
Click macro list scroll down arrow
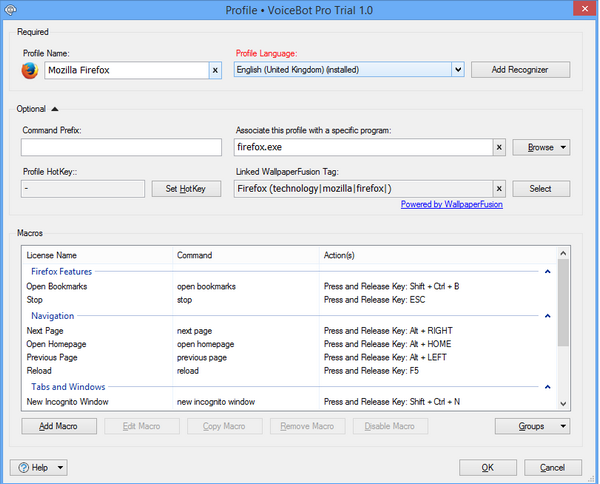pyautogui.click(x=563, y=403)
